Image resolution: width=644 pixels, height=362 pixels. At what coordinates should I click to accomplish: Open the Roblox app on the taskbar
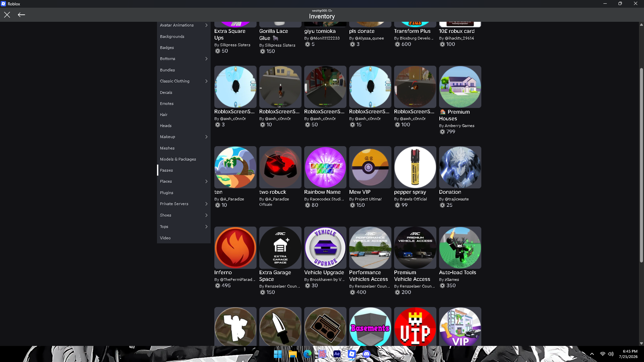tap(352, 354)
